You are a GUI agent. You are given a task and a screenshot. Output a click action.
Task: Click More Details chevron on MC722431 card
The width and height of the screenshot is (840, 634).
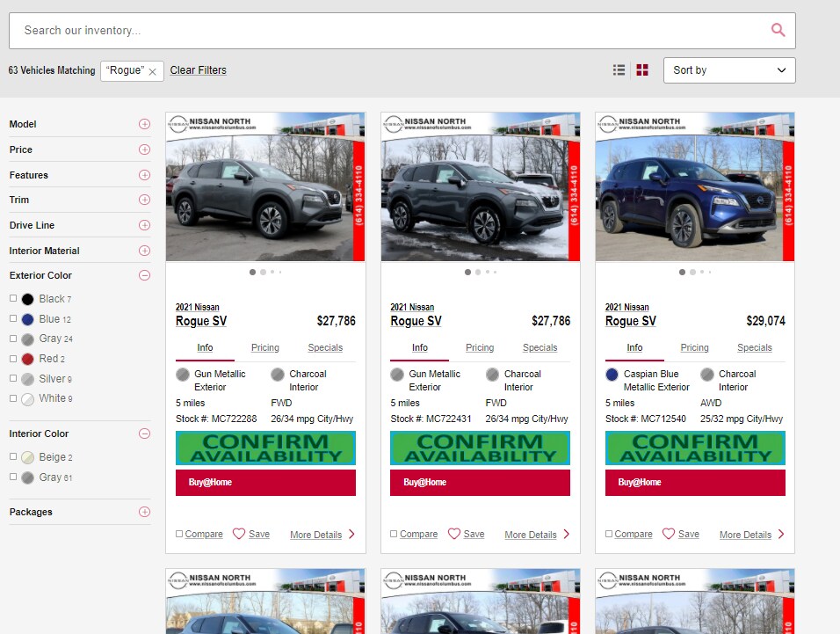(x=566, y=534)
